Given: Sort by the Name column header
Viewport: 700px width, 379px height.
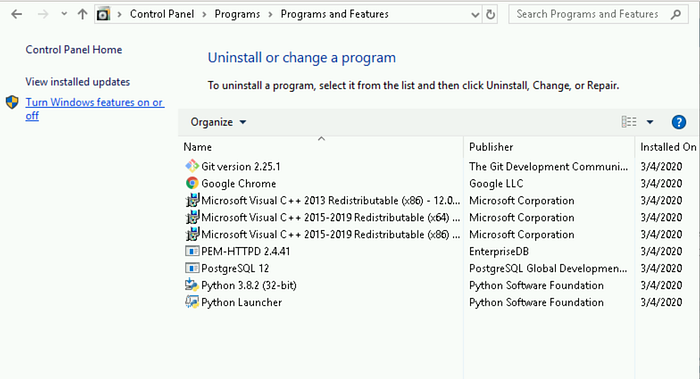Looking at the screenshot, I should (321, 147).
